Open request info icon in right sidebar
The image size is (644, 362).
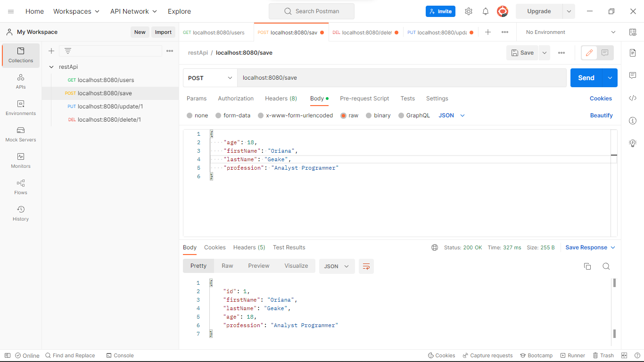tap(633, 121)
